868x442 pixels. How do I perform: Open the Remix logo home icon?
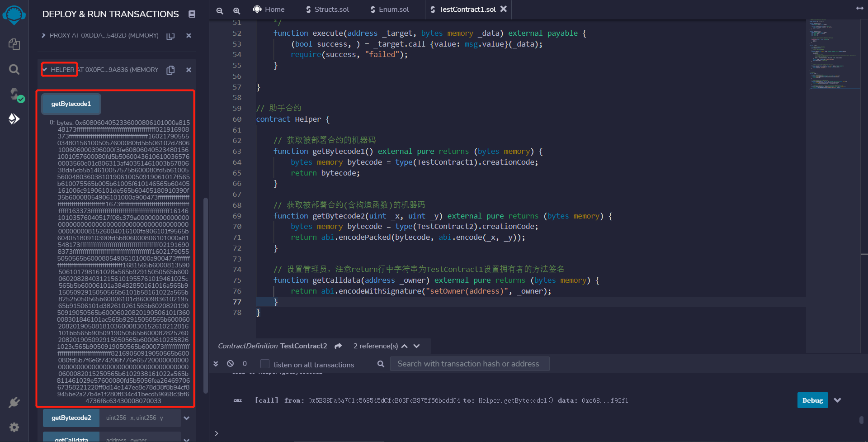(x=14, y=15)
